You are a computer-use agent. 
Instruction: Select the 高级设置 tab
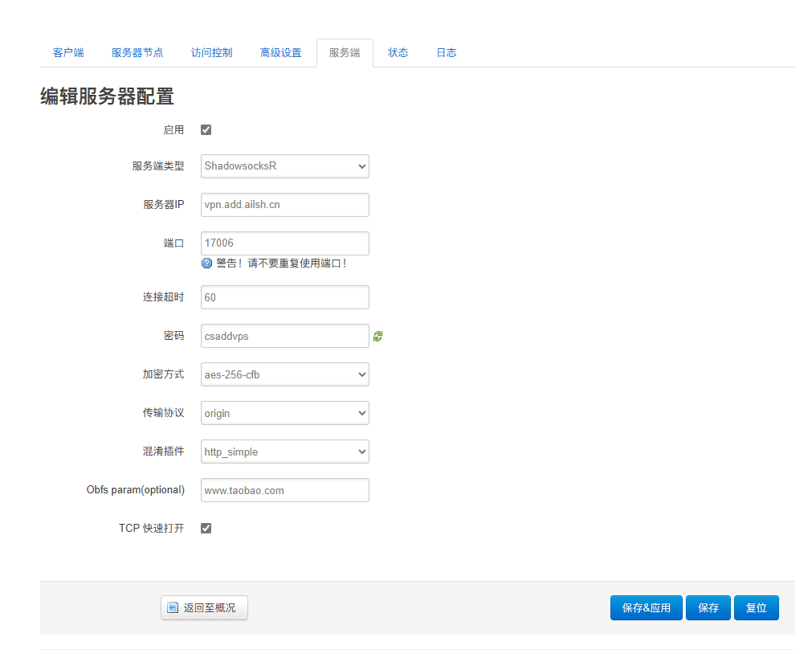[280, 53]
